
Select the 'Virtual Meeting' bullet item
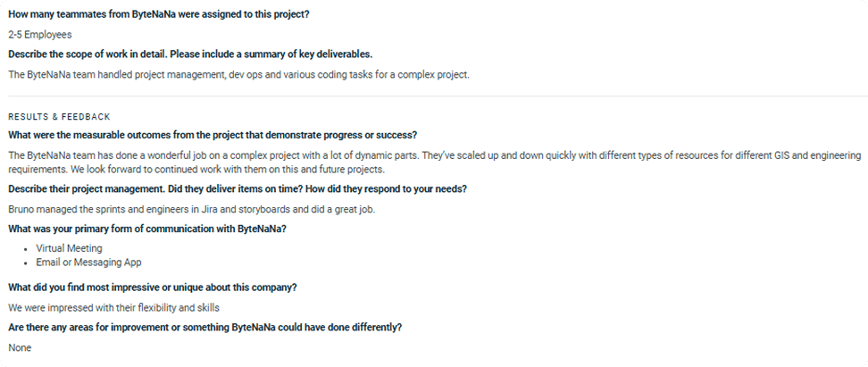pos(69,248)
